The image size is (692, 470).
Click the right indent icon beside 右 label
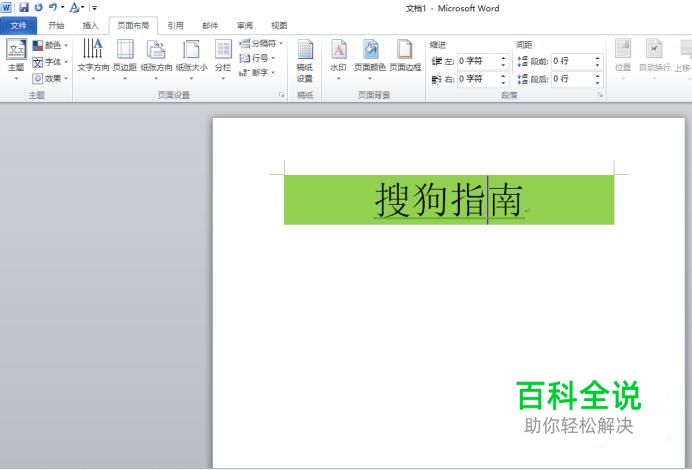[x=436, y=79]
